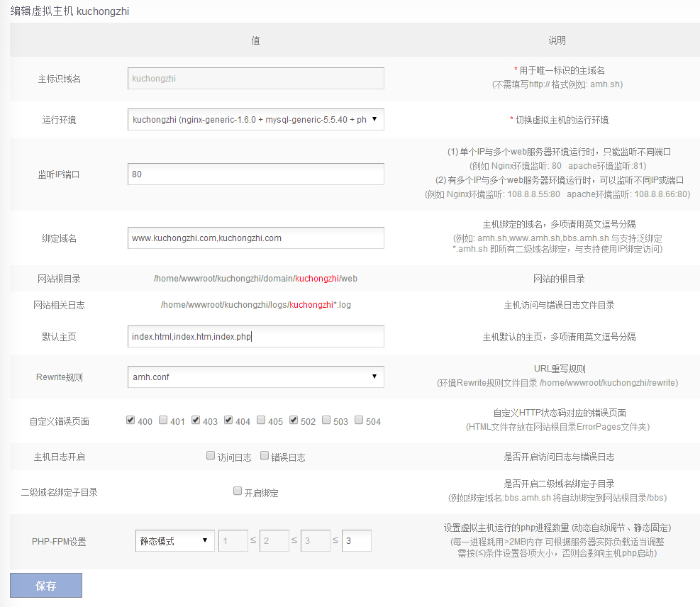
Task: Uncheck the 502 error page checkbox
Action: pos(294,420)
